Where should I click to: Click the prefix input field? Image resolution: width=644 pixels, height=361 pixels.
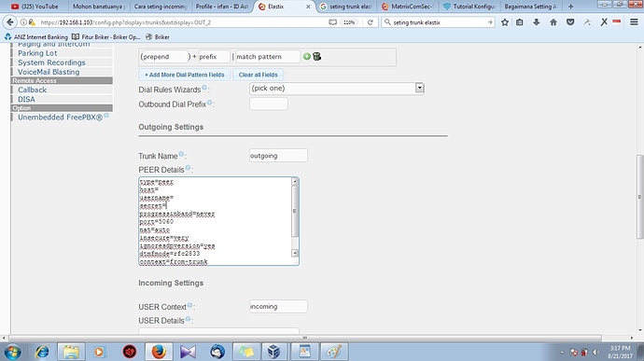tap(214, 57)
